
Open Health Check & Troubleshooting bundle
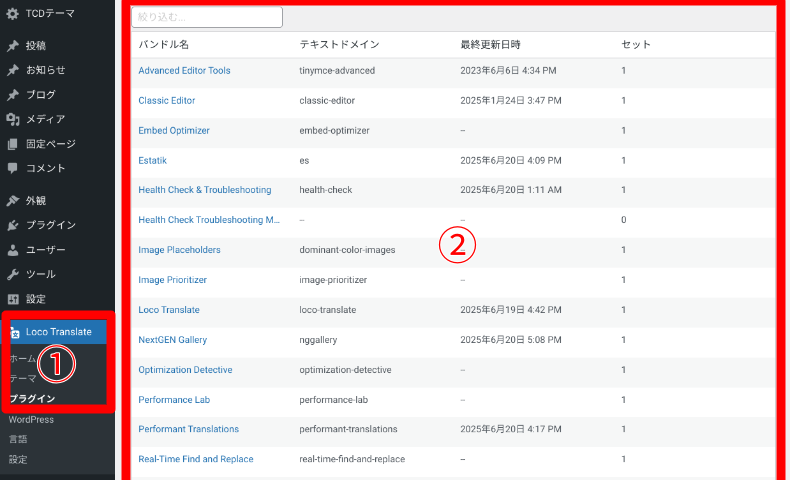pyautogui.click(x=205, y=190)
